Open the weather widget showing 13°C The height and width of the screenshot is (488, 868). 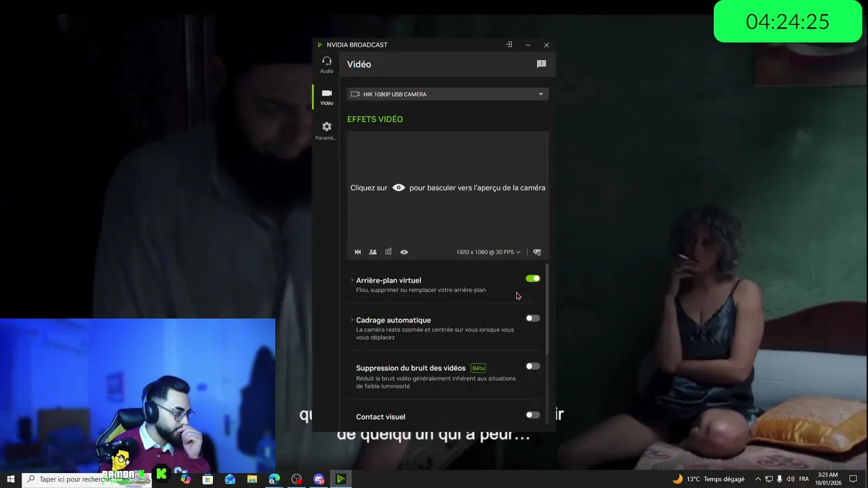click(x=708, y=479)
